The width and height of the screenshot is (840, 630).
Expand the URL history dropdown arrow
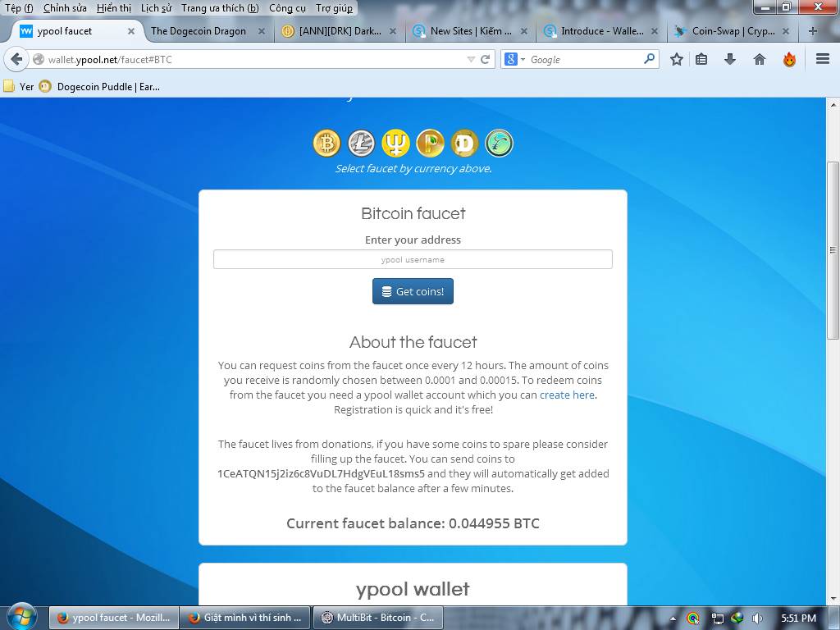[x=471, y=59]
